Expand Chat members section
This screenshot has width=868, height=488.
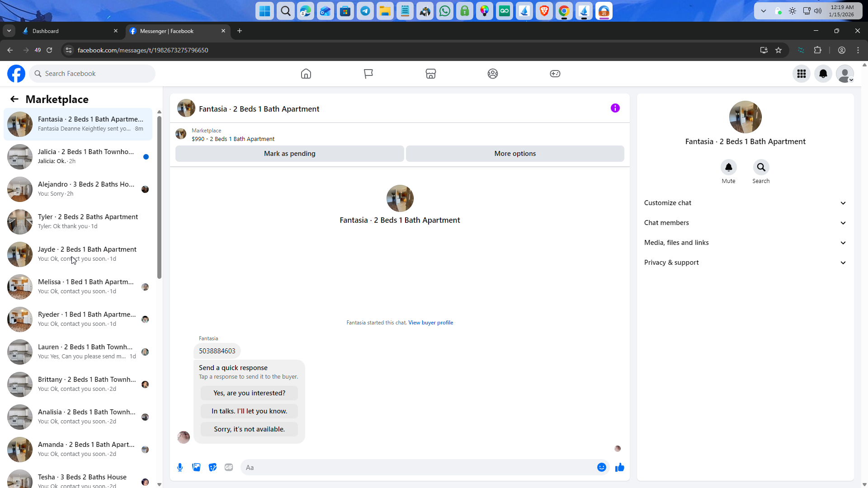[x=745, y=223]
